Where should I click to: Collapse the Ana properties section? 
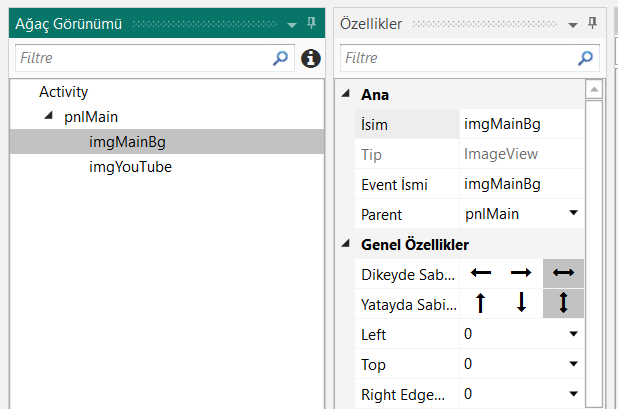(346, 94)
